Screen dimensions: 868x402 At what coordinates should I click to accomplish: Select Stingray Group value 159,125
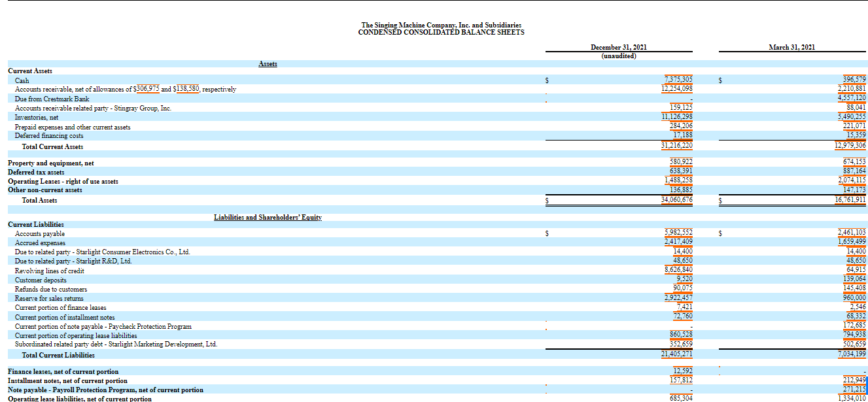pos(682,107)
